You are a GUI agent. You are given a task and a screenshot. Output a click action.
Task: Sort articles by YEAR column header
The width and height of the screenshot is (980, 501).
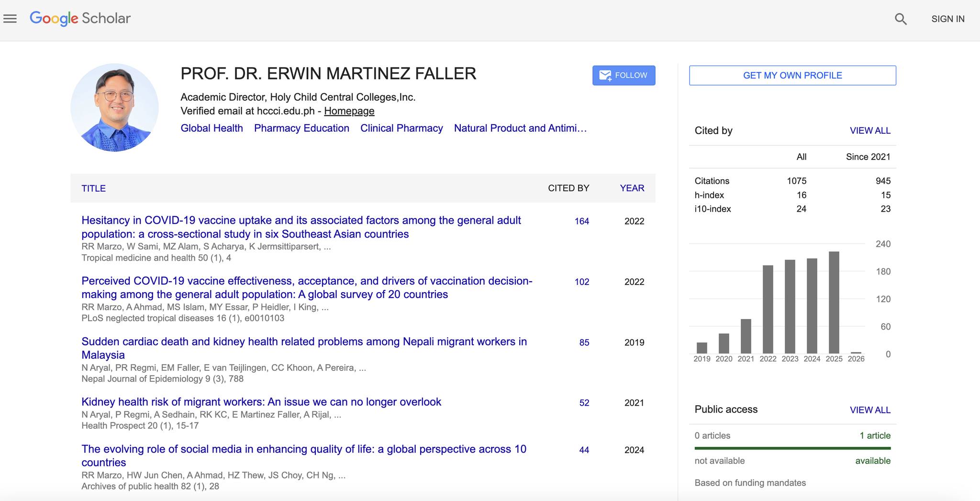click(632, 188)
